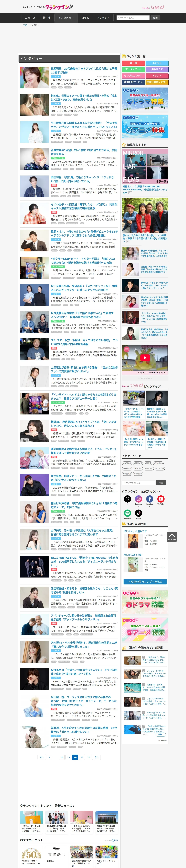Open the Spotify Podcast icon
The width and height of the screenshot is (186, 868).
point(127,513)
